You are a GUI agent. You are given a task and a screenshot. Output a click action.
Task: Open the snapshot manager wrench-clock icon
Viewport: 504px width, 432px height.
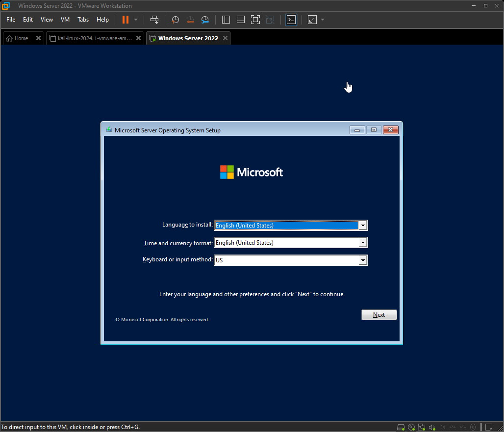click(x=205, y=20)
